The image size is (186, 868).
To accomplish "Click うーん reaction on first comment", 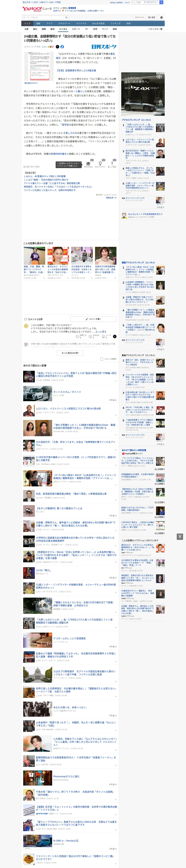I will click(x=106, y=336).
